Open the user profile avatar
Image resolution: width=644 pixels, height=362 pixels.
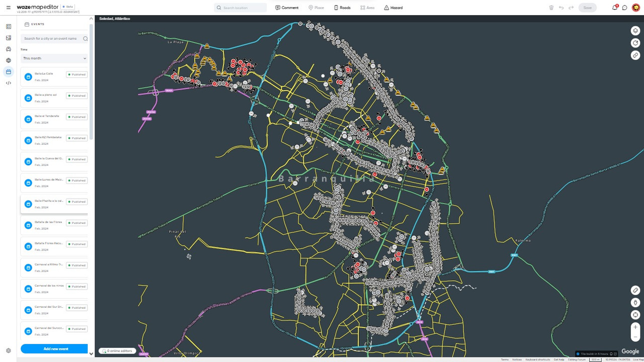tap(635, 8)
